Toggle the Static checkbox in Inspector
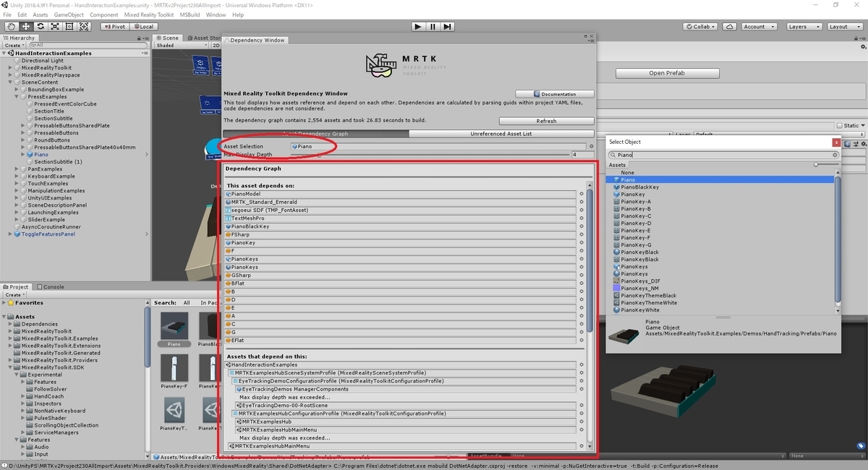The image size is (868, 470). coord(838,125)
